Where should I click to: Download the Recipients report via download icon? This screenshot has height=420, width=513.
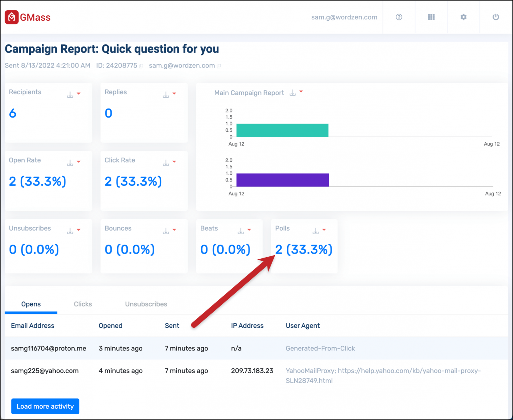coord(70,95)
